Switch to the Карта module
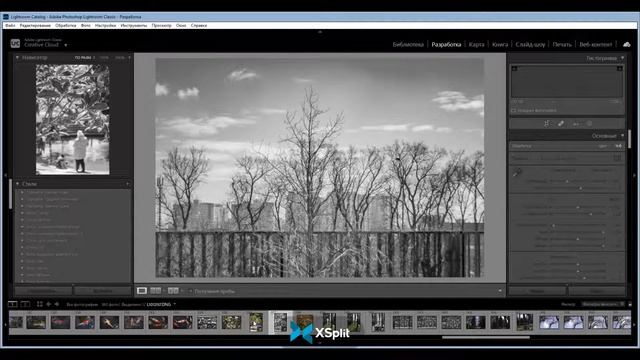 point(476,44)
